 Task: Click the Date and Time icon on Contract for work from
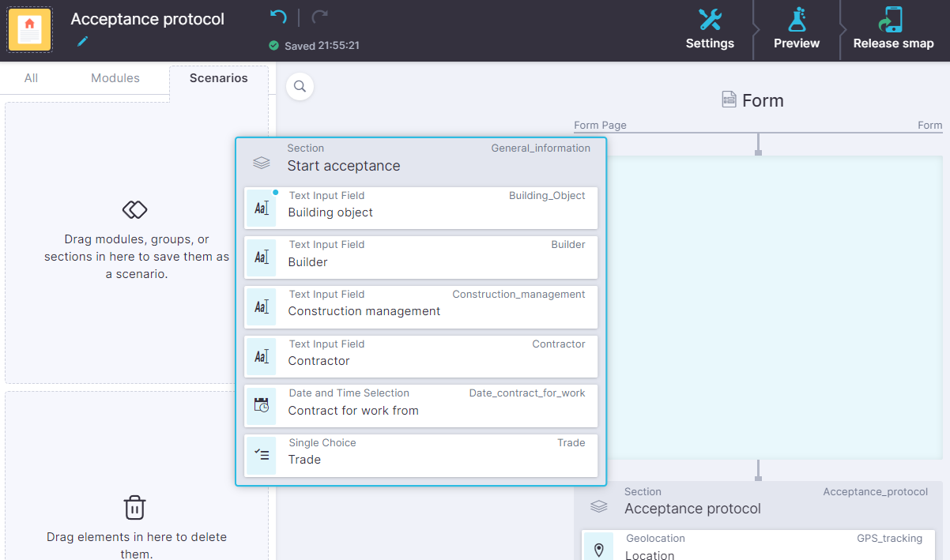pyautogui.click(x=261, y=405)
